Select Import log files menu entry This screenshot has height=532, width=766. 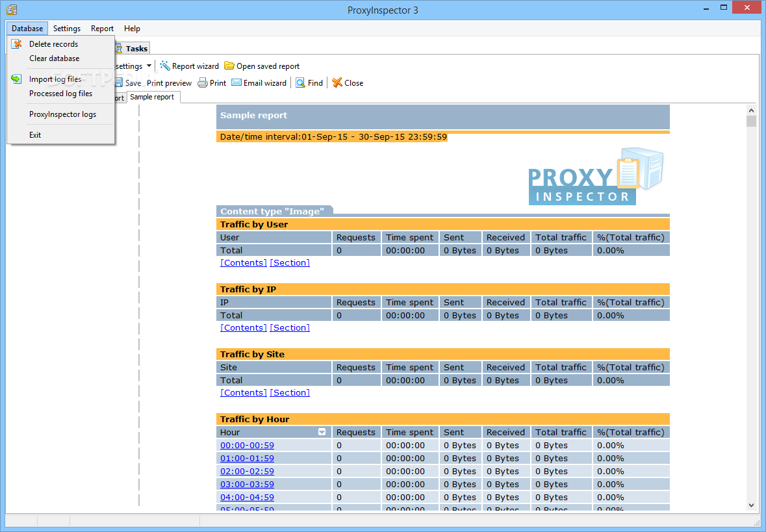coord(61,79)
